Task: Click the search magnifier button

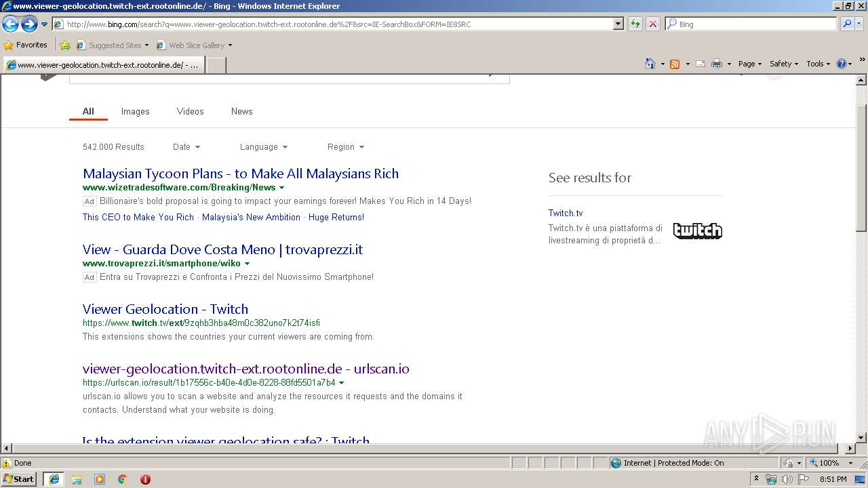Action: (847, 24)
